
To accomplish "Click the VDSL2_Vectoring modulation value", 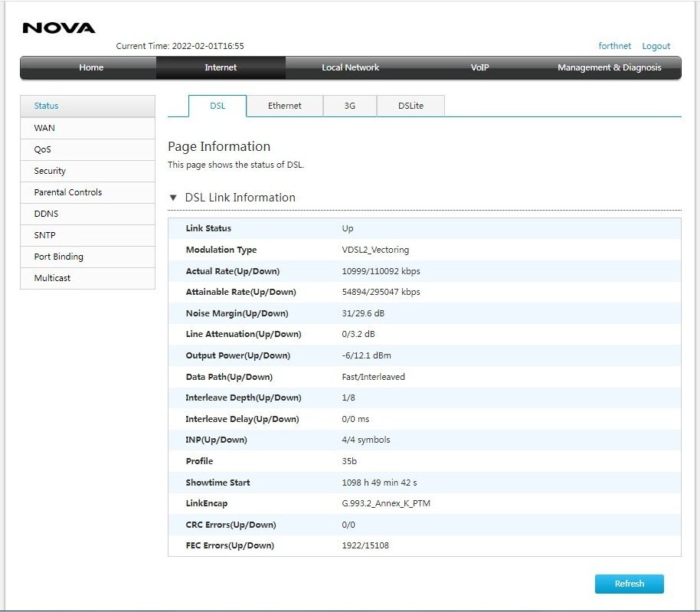I will [x=375, y=250].
